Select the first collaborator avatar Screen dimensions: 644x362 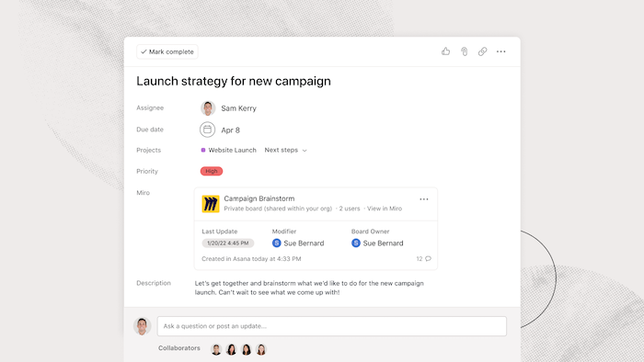[216, 349]
